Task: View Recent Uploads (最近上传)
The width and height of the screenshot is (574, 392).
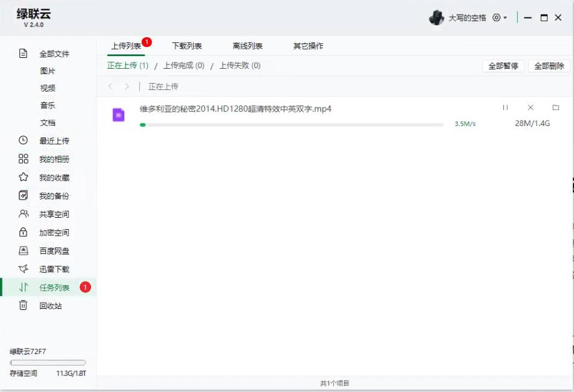Action: (x=54, y=141)
